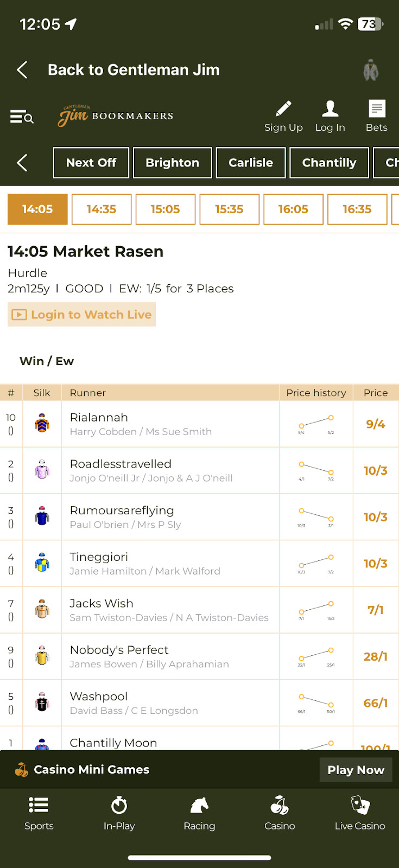
Task: Go to Racing horse icon
Action: tap(199, 813)
